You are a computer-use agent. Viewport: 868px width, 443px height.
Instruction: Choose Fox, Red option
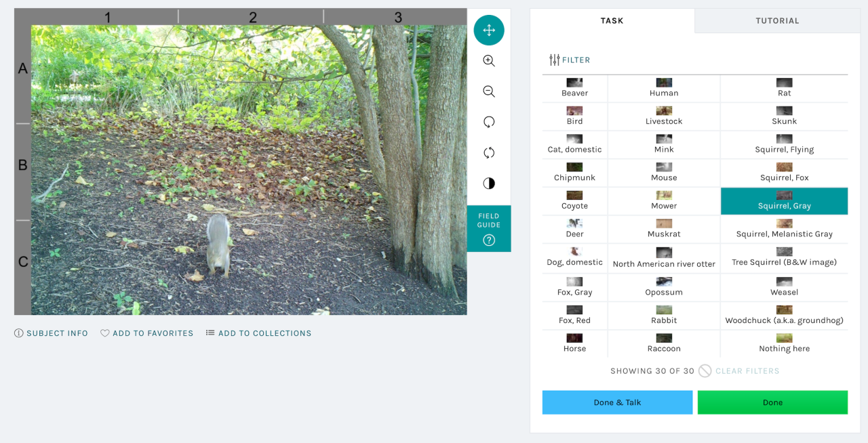[575, 316]
